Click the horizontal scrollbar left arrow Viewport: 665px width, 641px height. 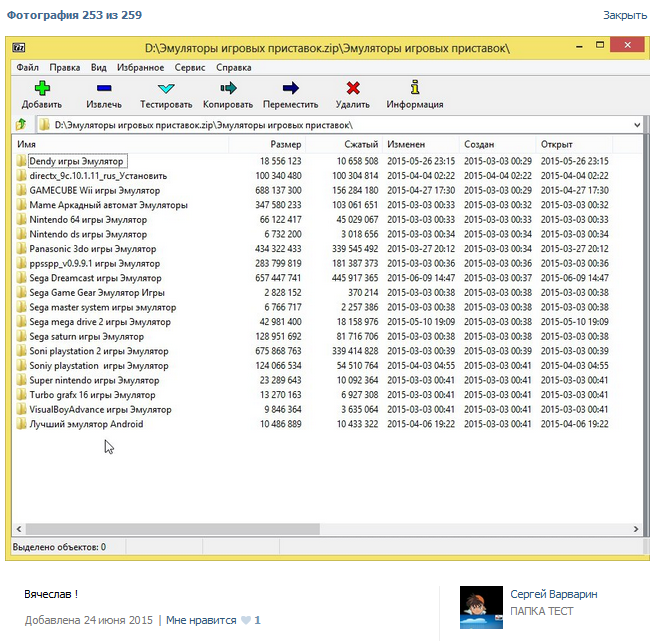pyautogui.click(x=19, y=529)
